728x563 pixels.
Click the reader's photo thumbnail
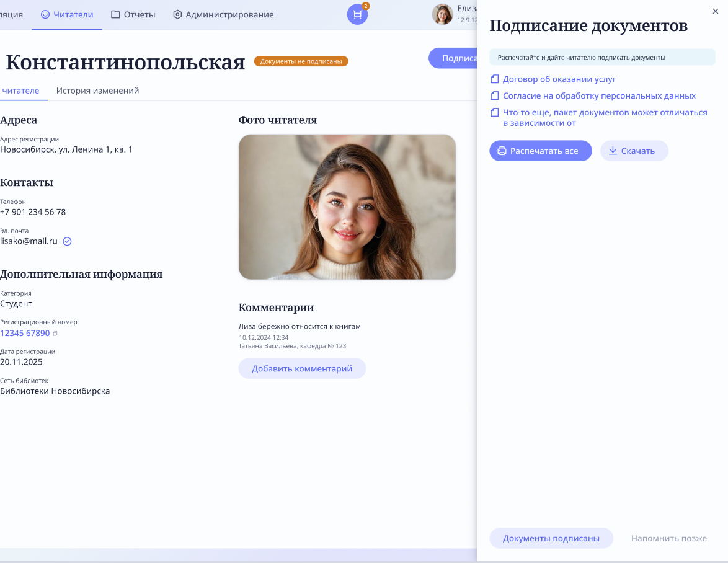(347, 207)
